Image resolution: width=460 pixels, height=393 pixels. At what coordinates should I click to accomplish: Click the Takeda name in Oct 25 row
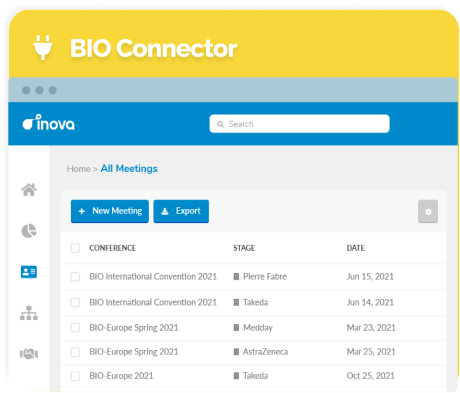[x=256, y=376]
